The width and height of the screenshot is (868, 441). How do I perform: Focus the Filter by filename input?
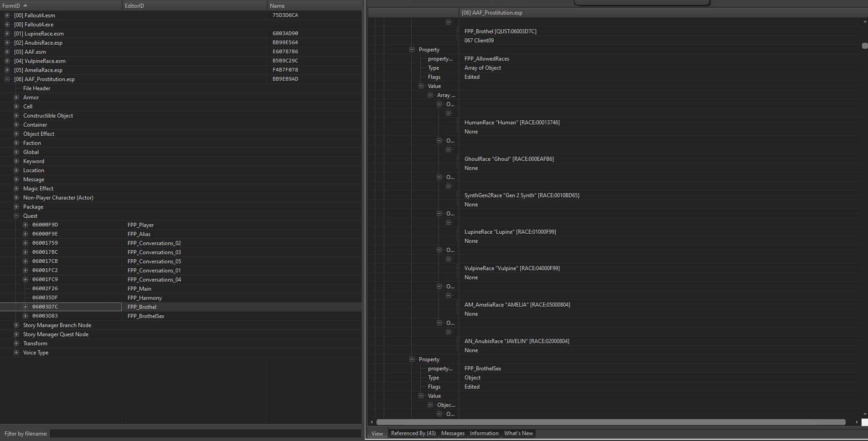205,434
